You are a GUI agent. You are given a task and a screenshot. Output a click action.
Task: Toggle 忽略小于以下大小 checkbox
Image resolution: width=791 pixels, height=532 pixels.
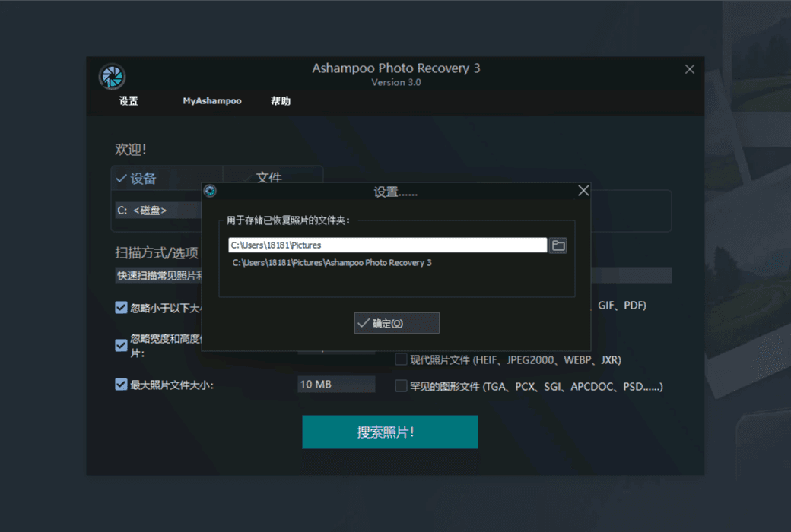click(x=121, y=308)
